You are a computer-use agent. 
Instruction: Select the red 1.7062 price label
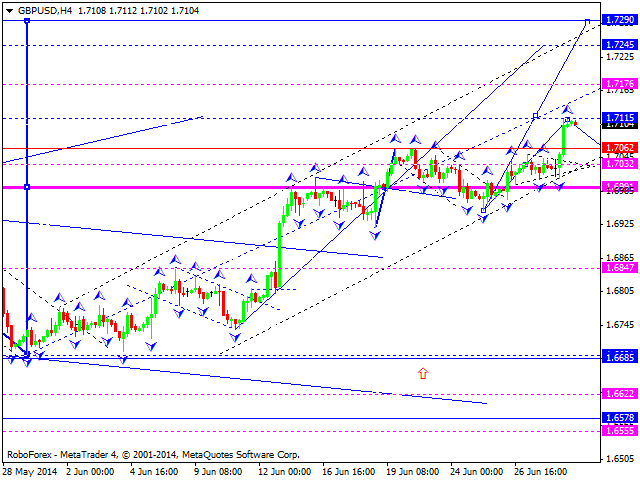pyautogui.click(x=620, y=148)
